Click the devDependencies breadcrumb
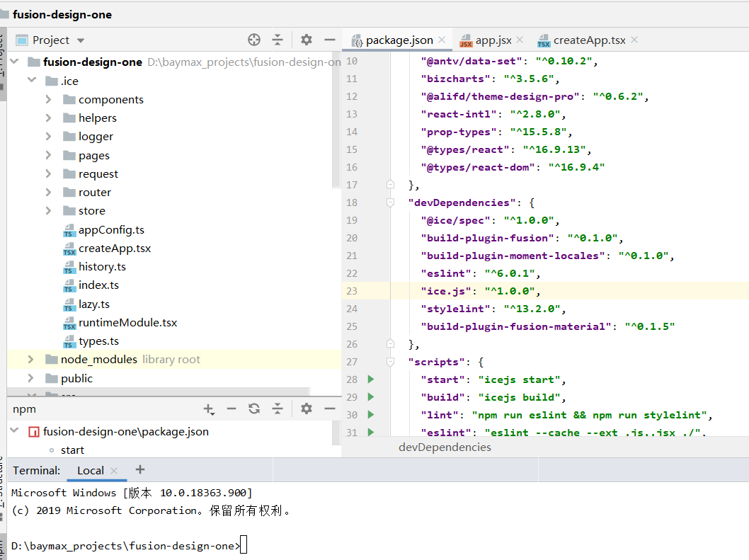Screen dimensions: 749x560 coord(445,447)
